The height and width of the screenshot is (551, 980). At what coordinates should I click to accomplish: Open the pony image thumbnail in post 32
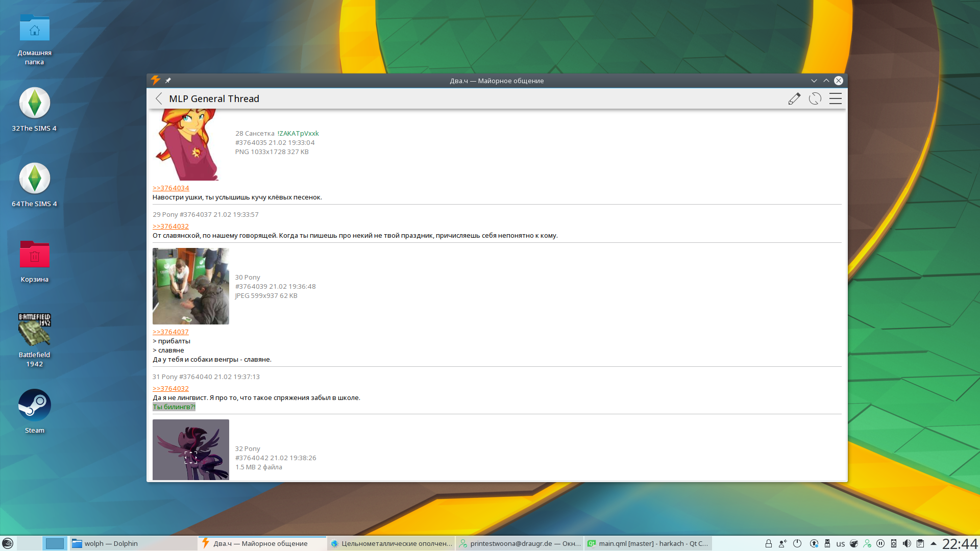[x=191, y=449]
